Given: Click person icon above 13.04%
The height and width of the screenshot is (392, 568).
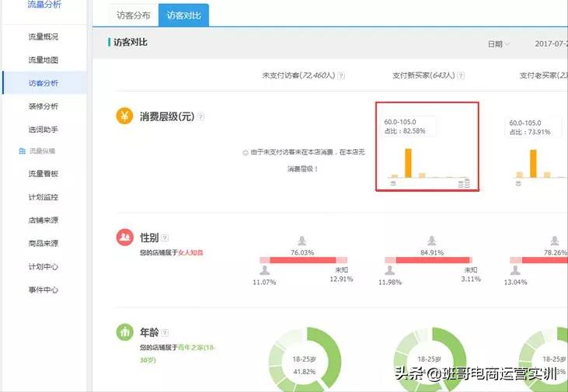Looking at the screenshot, I should [x=514, y=270].
